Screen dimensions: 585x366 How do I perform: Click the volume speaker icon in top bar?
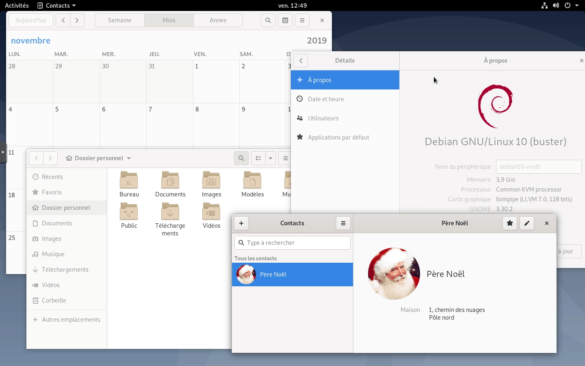[556, 6]
